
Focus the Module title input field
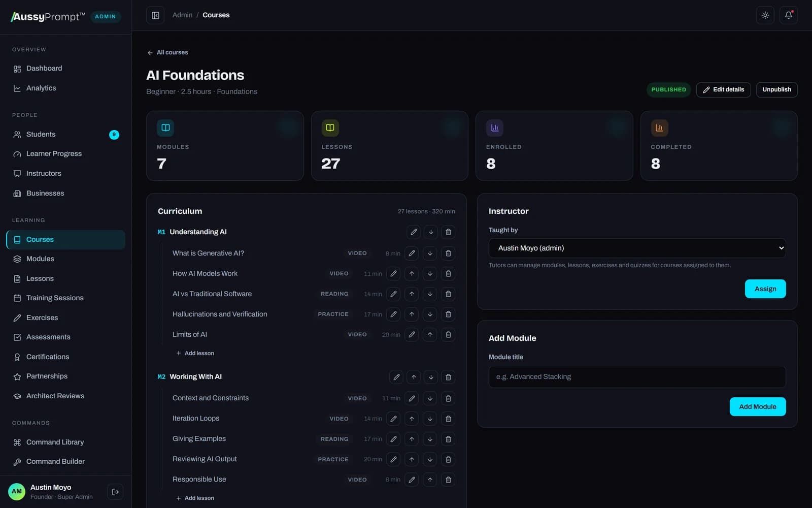[637, 377]
